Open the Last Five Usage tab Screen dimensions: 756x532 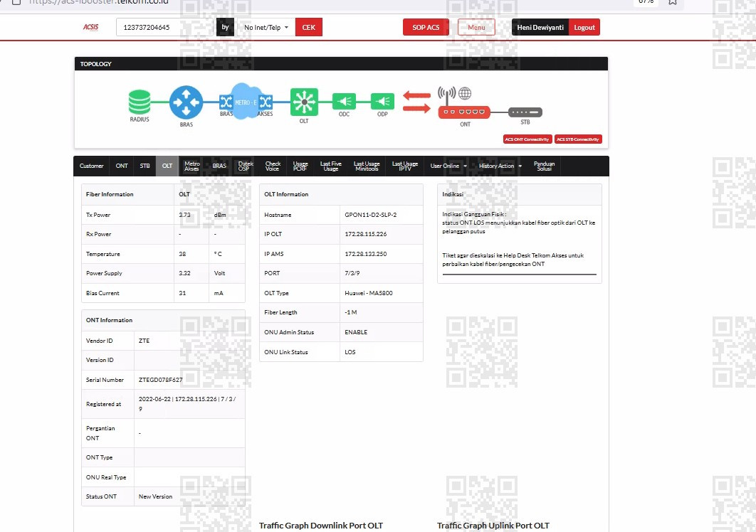[x=331, y=166]
